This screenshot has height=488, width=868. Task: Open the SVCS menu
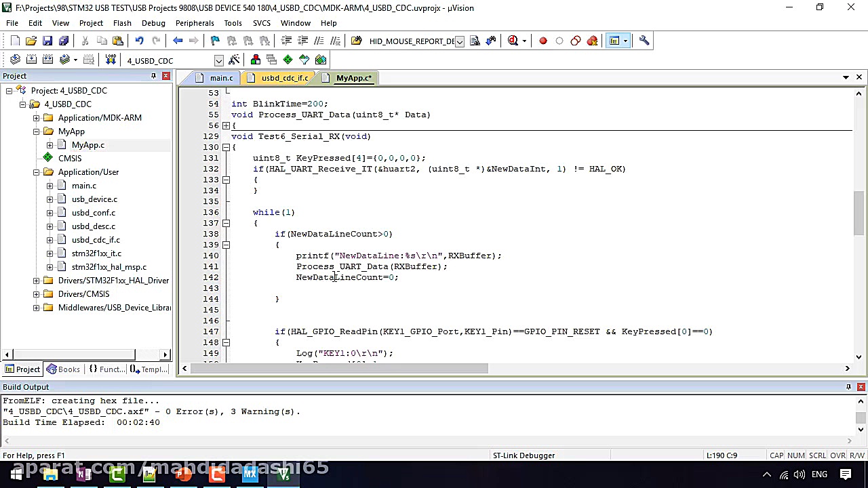pos(262,23)
